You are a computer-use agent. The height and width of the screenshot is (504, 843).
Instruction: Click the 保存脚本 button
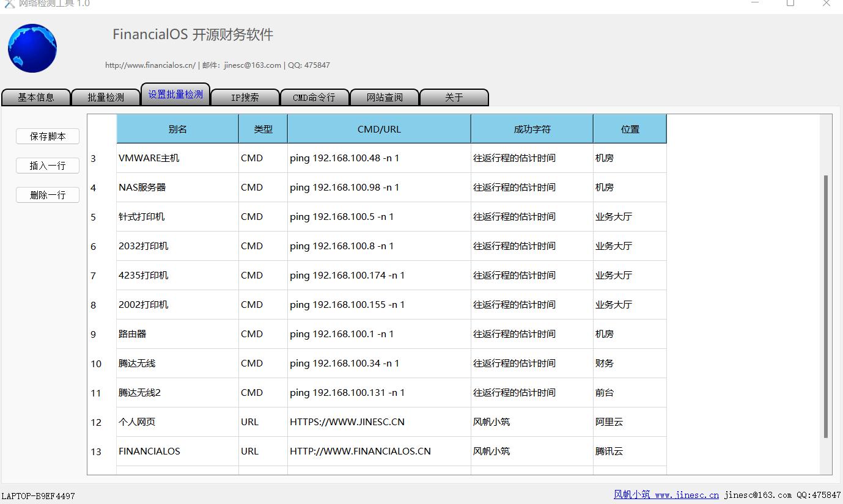click(x=47, y=136)
